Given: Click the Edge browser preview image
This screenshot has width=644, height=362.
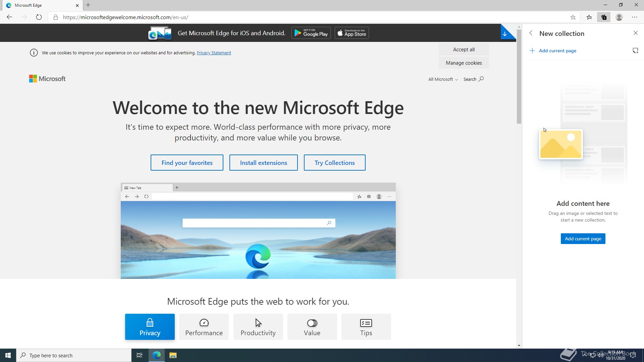Looking at the screenshot, I should (x=258, y=231).
